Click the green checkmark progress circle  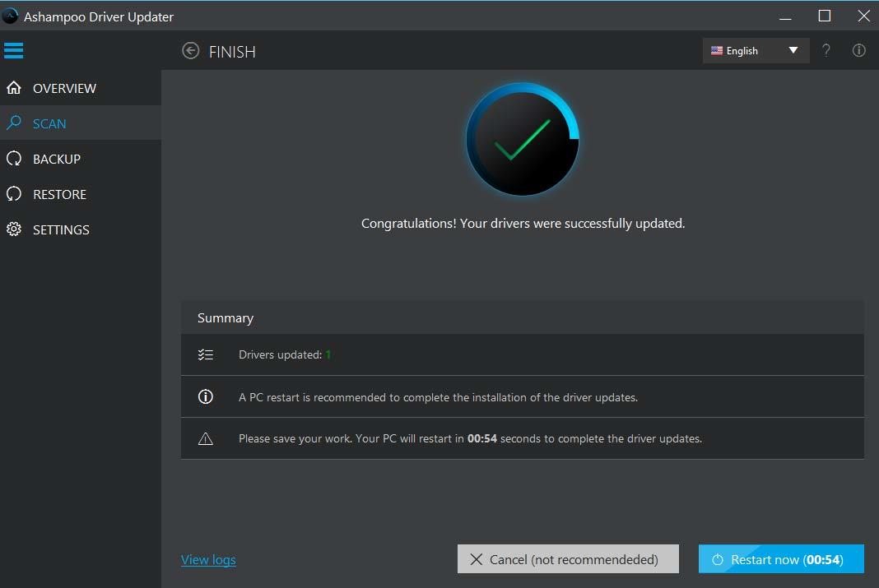point(523,139)
